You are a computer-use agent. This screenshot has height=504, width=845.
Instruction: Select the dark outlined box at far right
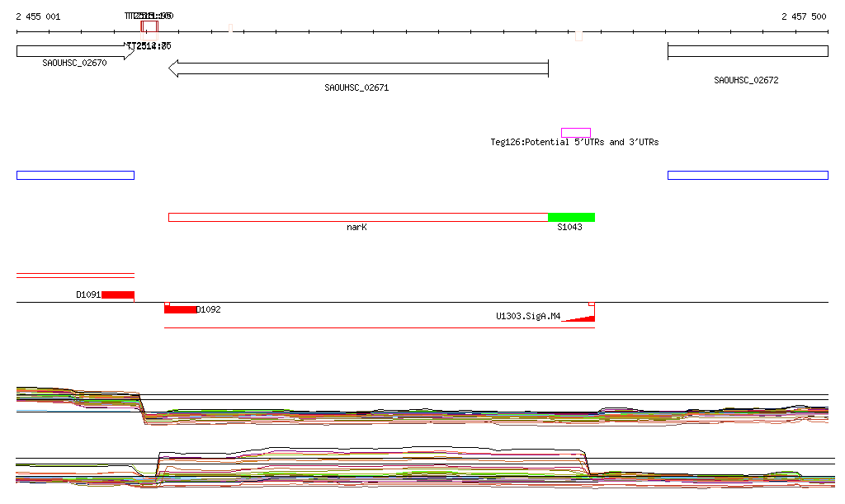tap(747, 175)
